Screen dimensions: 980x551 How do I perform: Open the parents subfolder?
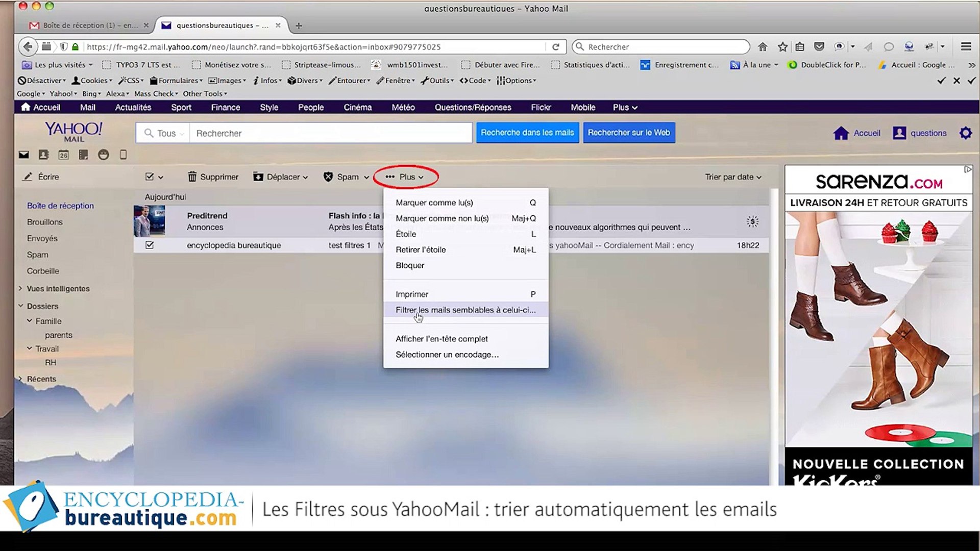coord(59,335)
